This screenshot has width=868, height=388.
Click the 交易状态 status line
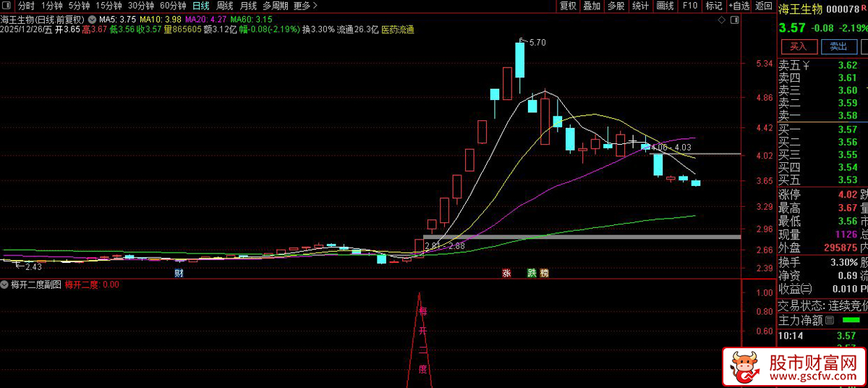[x=822, y=305]
